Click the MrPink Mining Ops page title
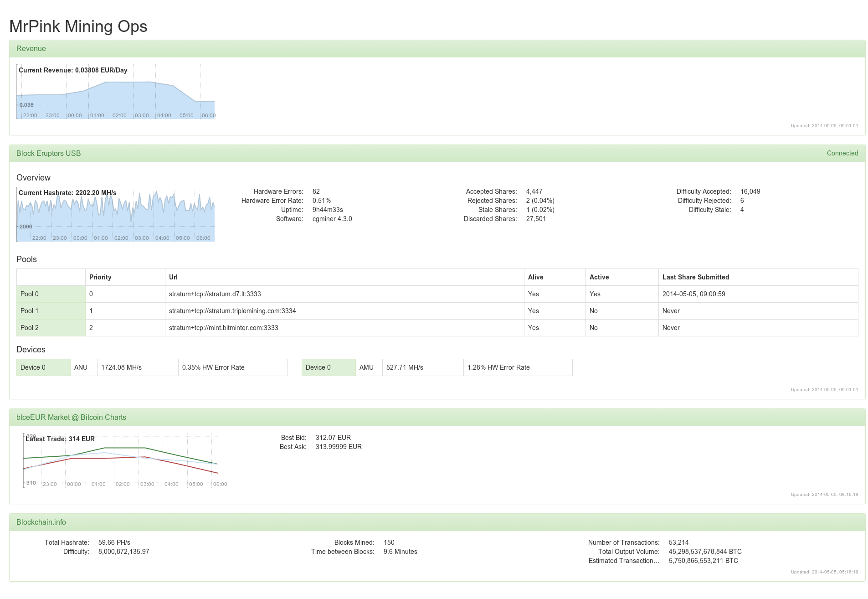 point(78,26)
